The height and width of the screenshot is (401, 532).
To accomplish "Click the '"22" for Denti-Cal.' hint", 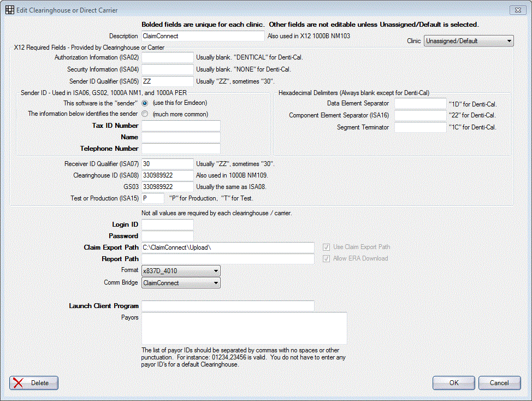I will [472, 115].
